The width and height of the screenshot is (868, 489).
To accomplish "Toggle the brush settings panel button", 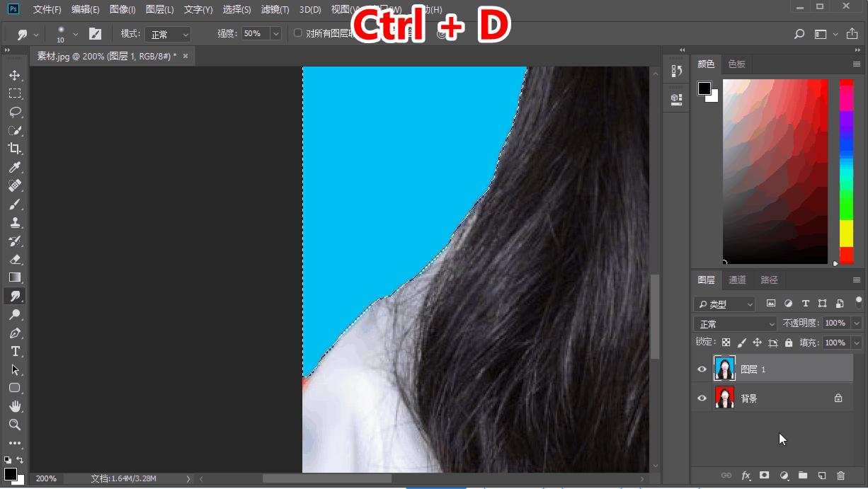I will (x=95, y=34).
